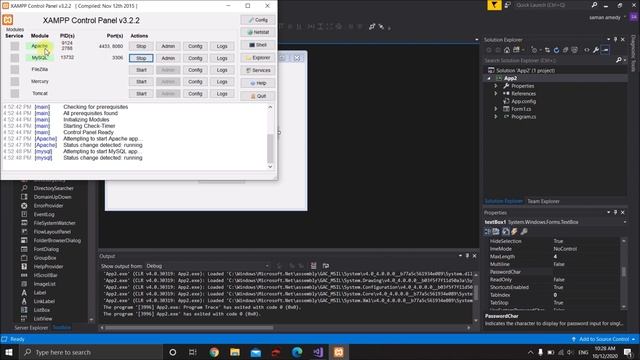Start the FileZilla module

(141, 70)
